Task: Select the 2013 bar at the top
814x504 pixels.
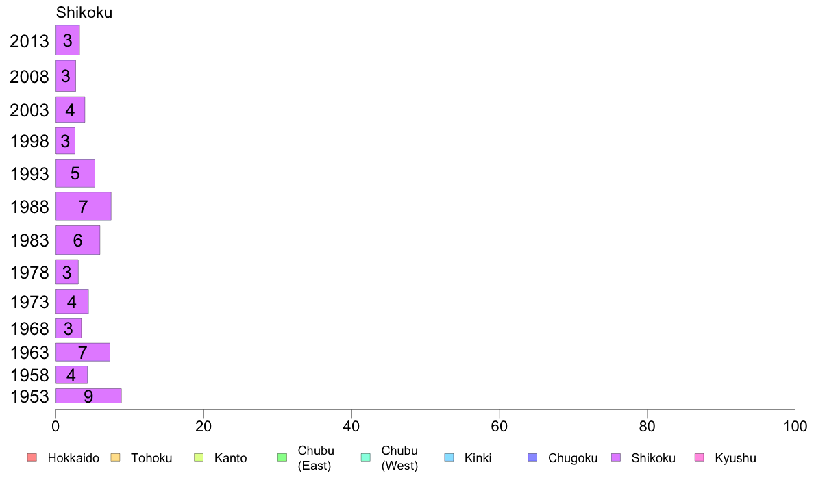Action: tap(67, 40)
